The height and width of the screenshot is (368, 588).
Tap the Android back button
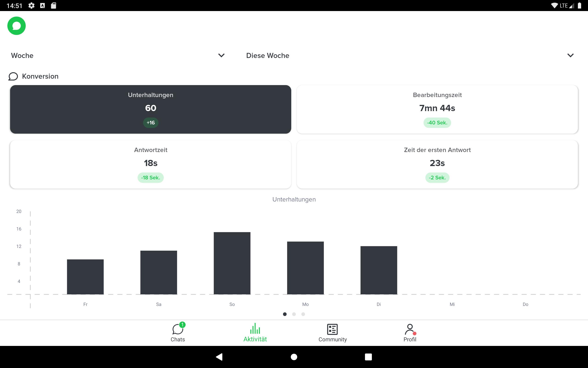[219, 357]
